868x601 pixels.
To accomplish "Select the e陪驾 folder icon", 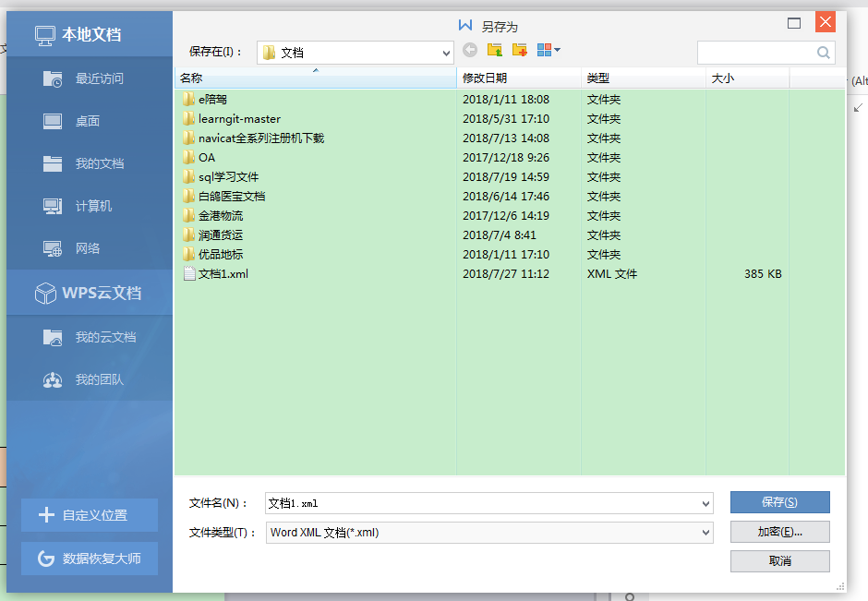I will coord(188,100).
